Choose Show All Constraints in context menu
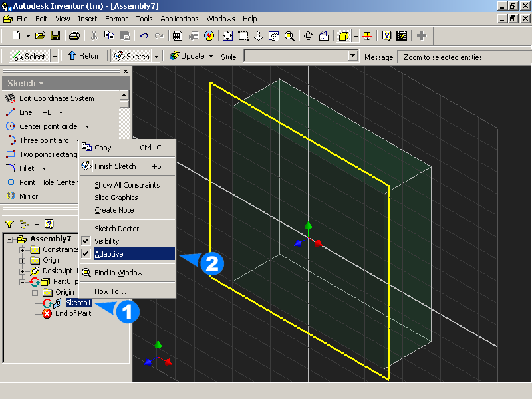This screenshot has height=399, width=532. click(x=128, y=185)
